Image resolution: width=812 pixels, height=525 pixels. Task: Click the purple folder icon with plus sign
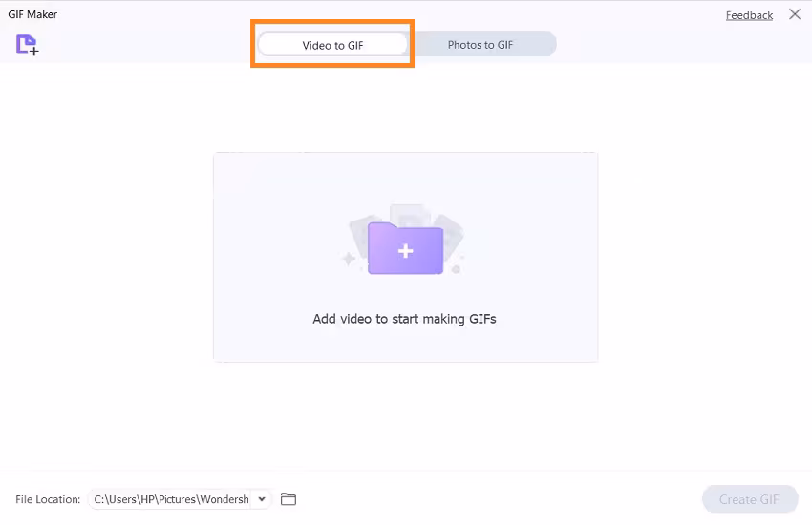(x=405, y=246)
